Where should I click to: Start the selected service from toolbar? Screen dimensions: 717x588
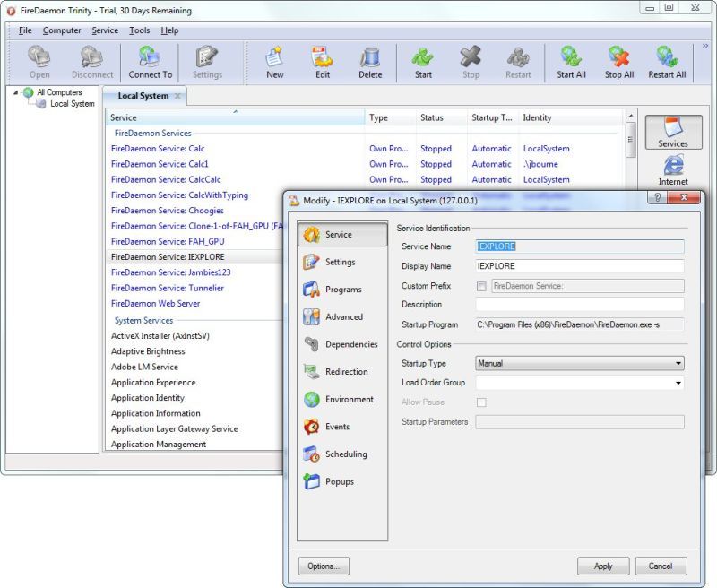423,62
